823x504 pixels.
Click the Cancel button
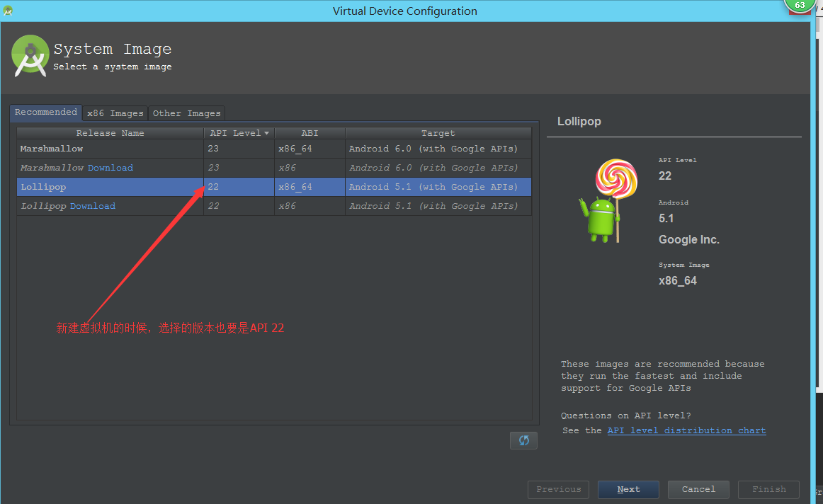698,489
